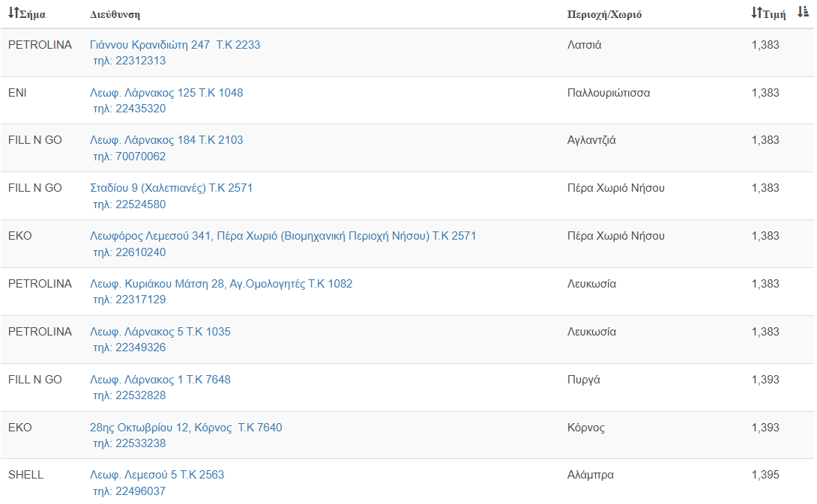817x504 pixels.
Task: Sort table by the Τιμή column header
Action: (x=768, y=14)
